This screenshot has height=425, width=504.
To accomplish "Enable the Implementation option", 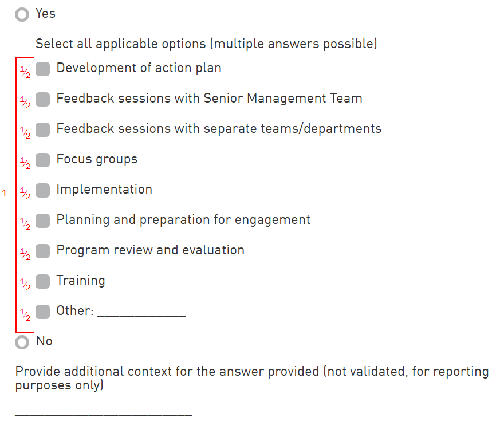I will [x=43, y=191].
